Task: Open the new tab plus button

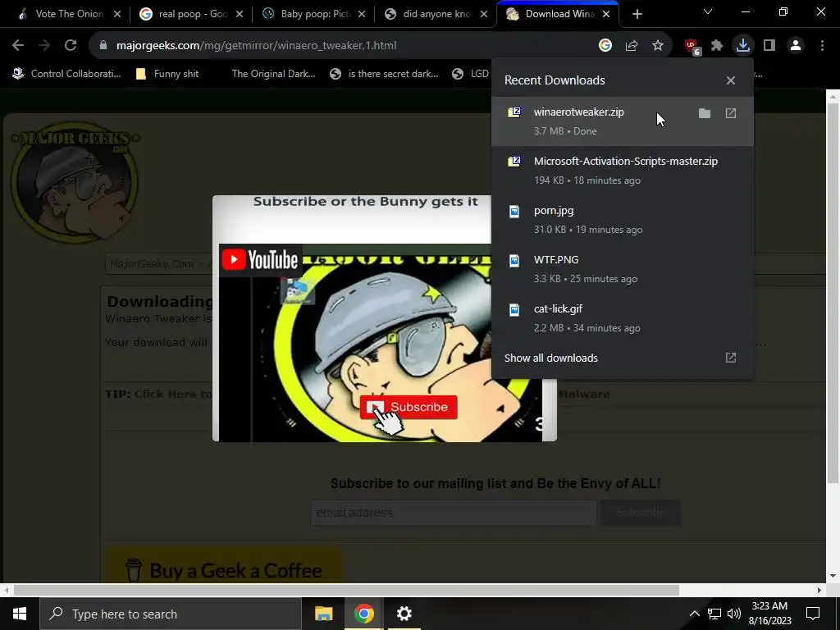Action: (637, 15)
